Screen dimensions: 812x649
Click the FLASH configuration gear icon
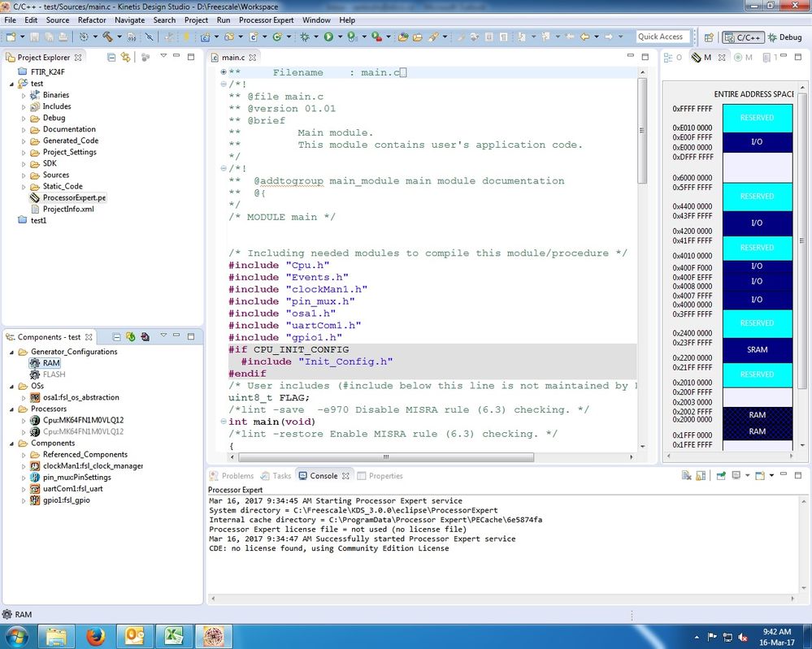click(x=35, y=374)
